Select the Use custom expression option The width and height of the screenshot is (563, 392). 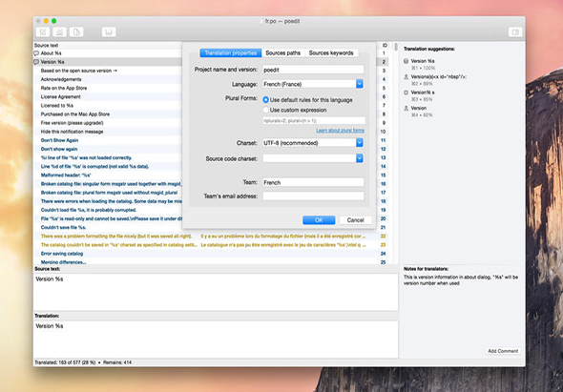point(265,110)
